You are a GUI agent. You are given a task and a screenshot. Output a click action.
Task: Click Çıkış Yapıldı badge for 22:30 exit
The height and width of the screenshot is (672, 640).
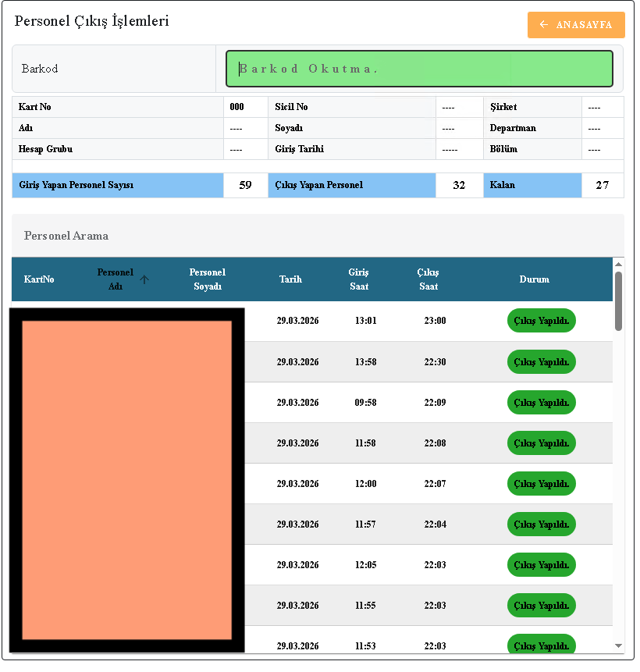541,362
